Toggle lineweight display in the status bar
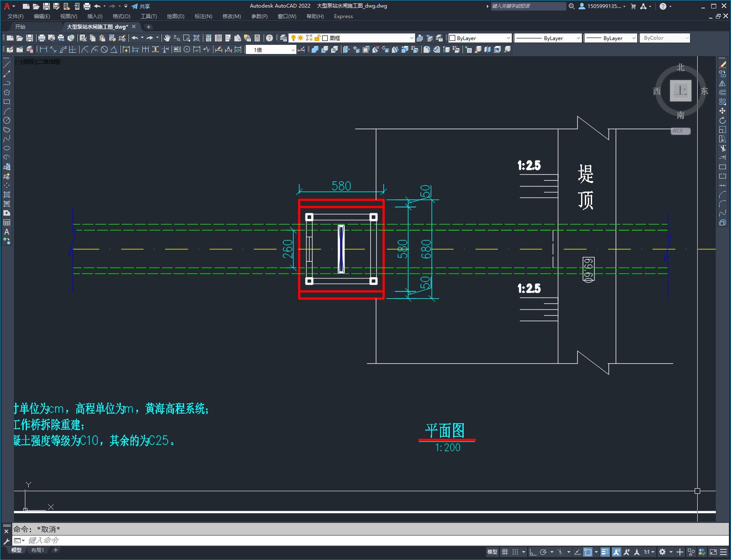This screenshot has width=731, height=560. click(605, 552)
